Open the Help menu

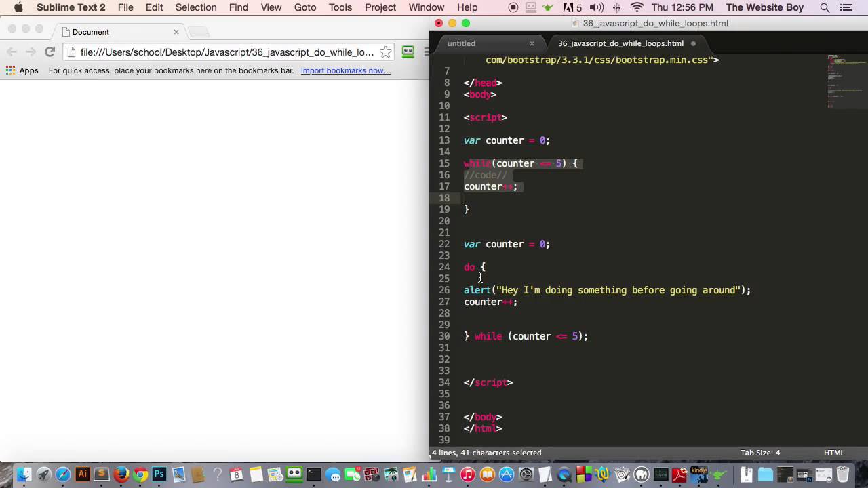[467, 7]
